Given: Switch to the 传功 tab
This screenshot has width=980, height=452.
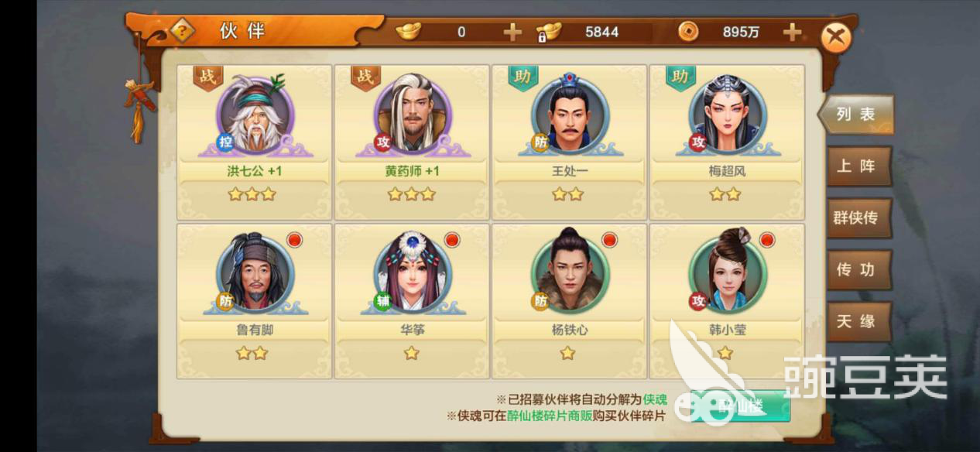Looking at the screenshot, I should 858,269.
